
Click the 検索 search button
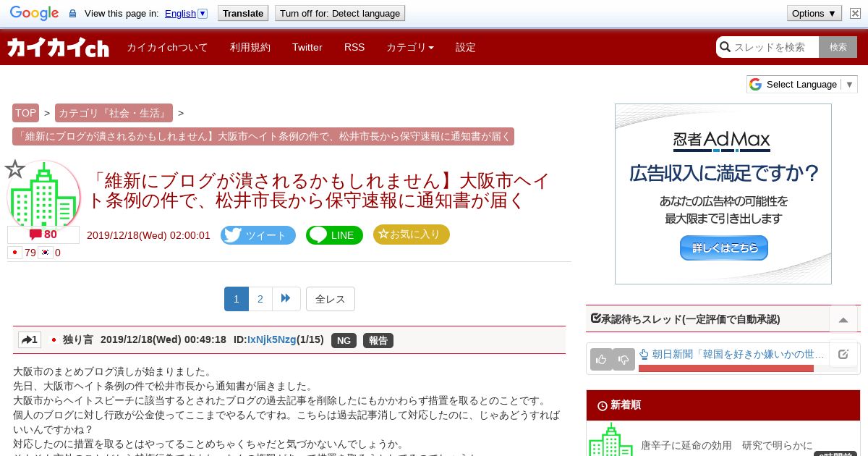click(838, 47)
